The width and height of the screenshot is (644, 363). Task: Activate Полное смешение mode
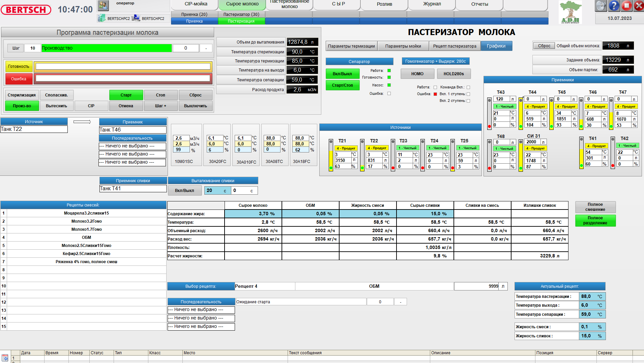(x=595, y=207)
